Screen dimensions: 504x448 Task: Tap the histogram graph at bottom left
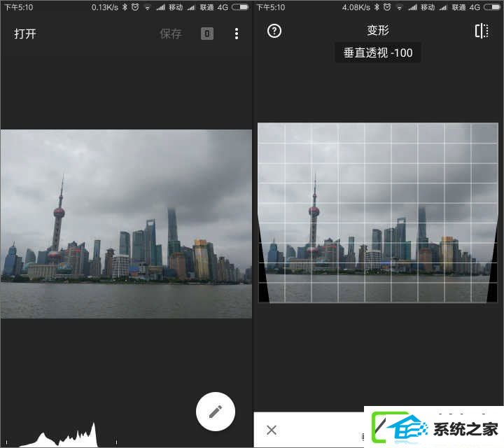(x=61, y=435)
